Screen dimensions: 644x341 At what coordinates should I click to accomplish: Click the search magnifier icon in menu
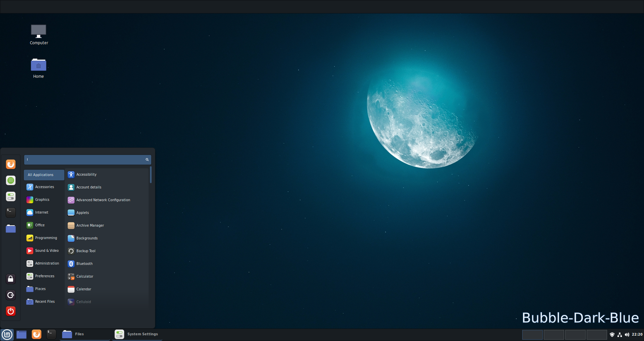point(147,160)
